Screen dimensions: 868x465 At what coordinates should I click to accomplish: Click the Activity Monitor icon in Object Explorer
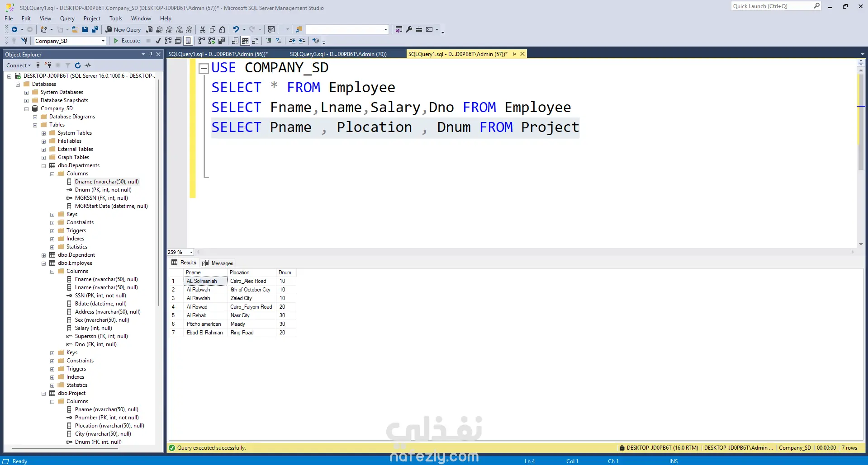point(88,66)
